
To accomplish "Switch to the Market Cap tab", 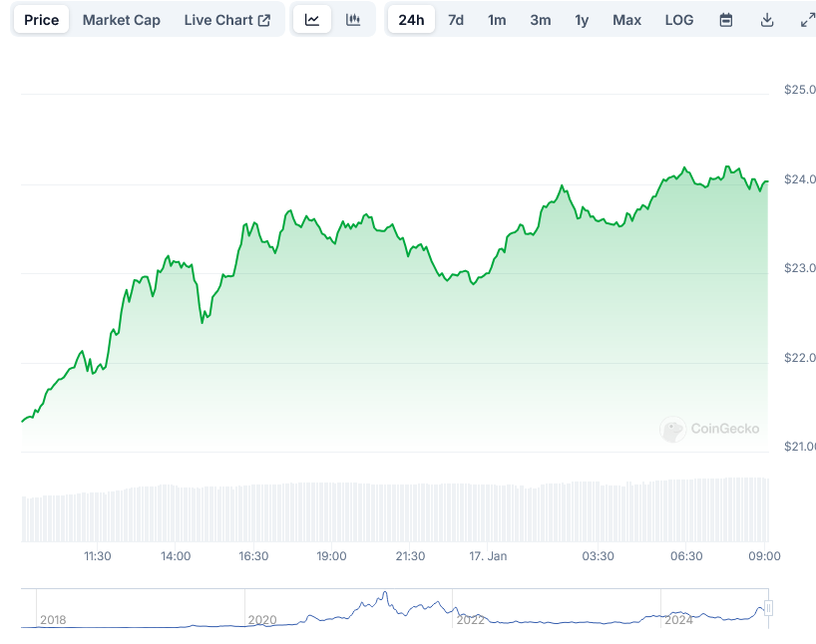I will 121,20.
